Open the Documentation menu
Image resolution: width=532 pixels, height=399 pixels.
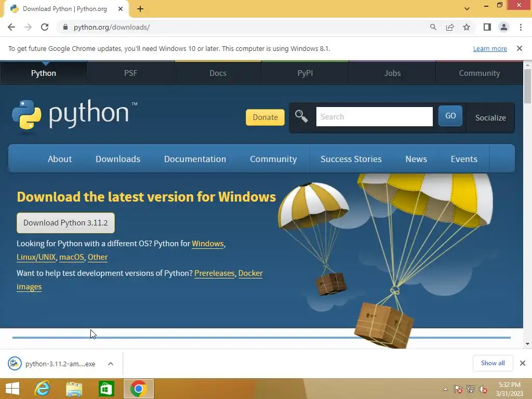(x=195, y=159)
